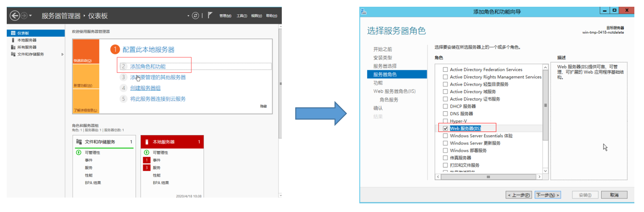This screenshot has height=212, width=644.
Task: Click the 创建服务器组 link
Action: 145,88
